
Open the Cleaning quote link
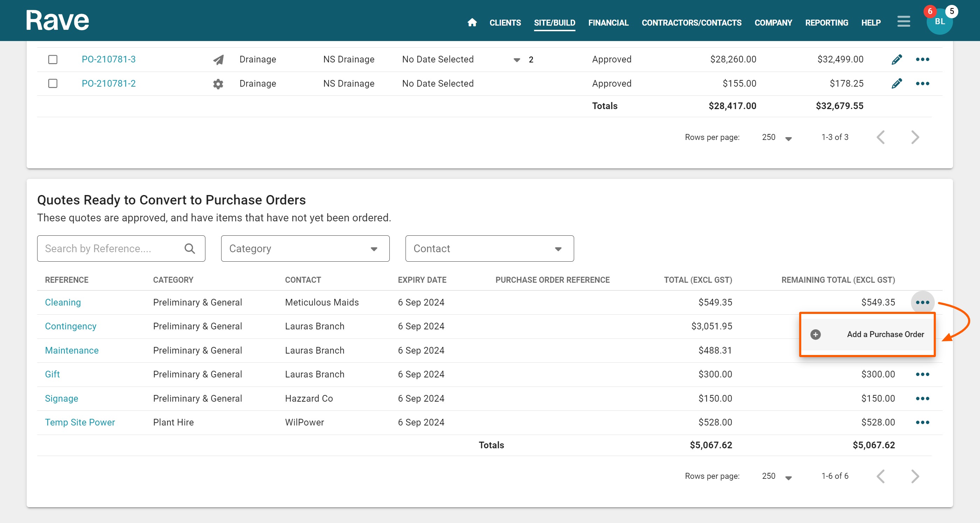click(63, 302)
